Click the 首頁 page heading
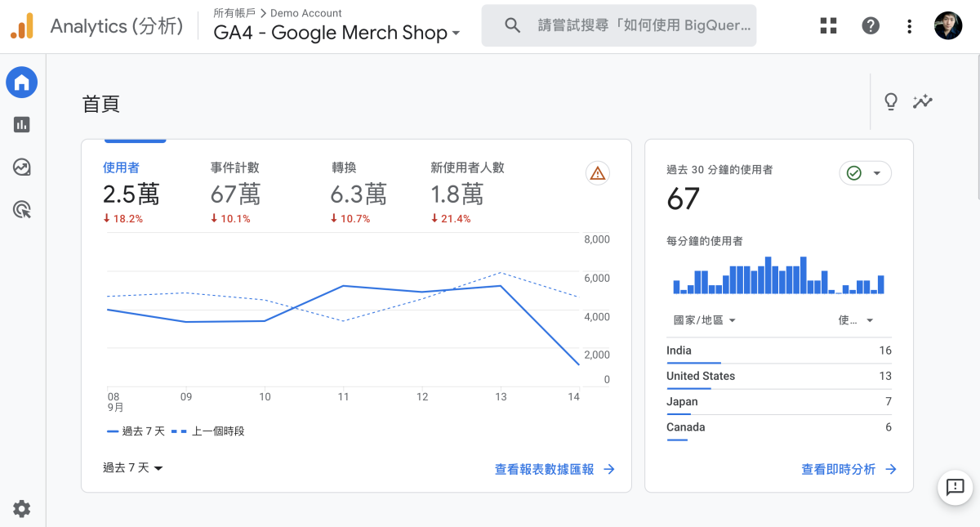Screen dimensions: 980x527 (101, 104)
